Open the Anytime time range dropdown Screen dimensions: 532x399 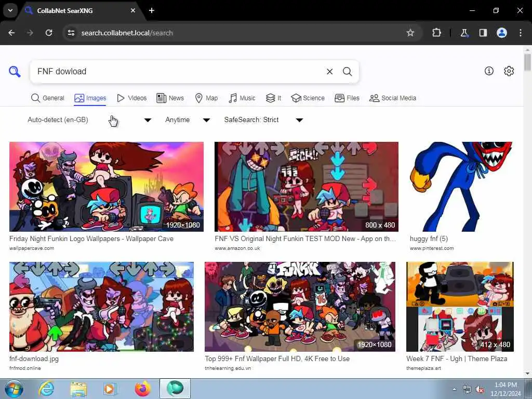point(187,120)
